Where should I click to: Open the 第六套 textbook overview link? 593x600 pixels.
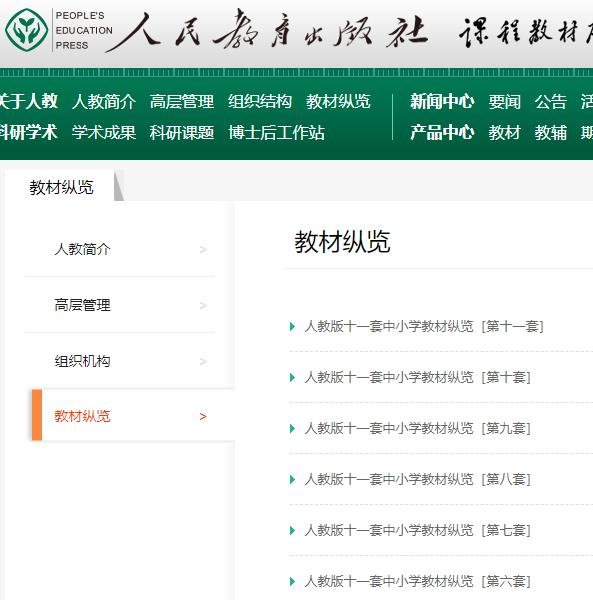pos(417,581)
